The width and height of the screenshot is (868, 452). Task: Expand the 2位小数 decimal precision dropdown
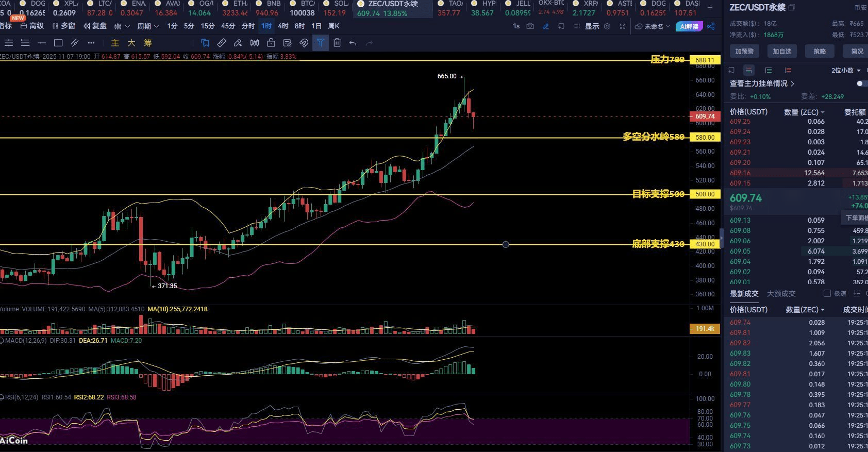click(x=845, y=70)
